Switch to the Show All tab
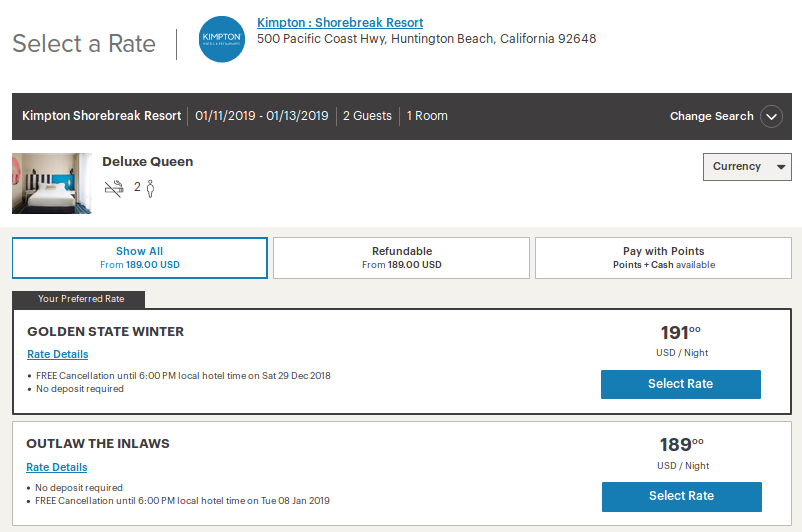This screenshot has height=532, width=802. (140, 258)
